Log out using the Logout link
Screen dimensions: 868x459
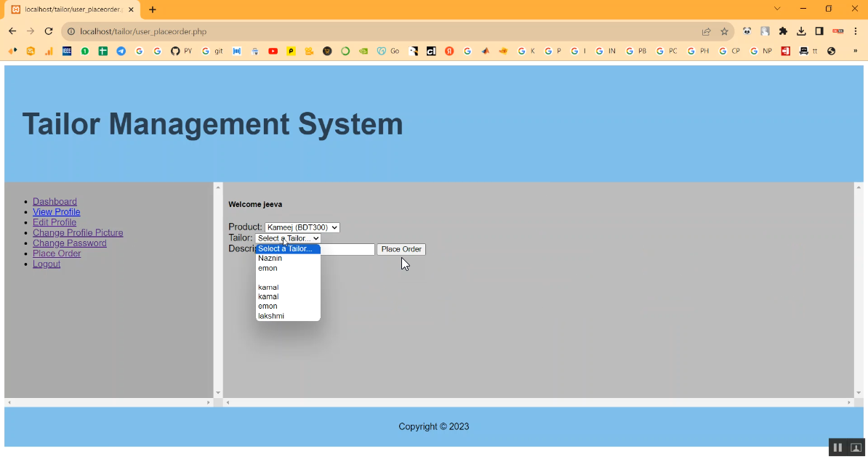click(x=47, y=264)
